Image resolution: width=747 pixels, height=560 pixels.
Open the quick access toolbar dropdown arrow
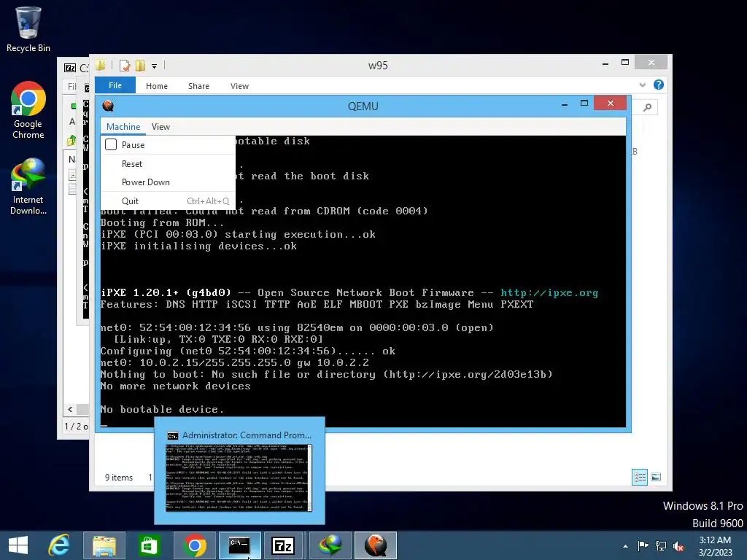coord(154,66)
